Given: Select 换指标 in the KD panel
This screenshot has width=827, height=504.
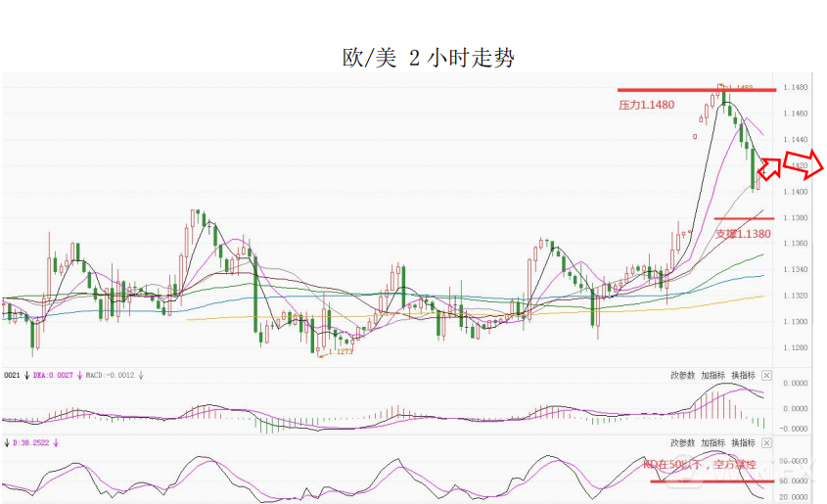Looking at the screenshot, I should click(x=744, y=443).
